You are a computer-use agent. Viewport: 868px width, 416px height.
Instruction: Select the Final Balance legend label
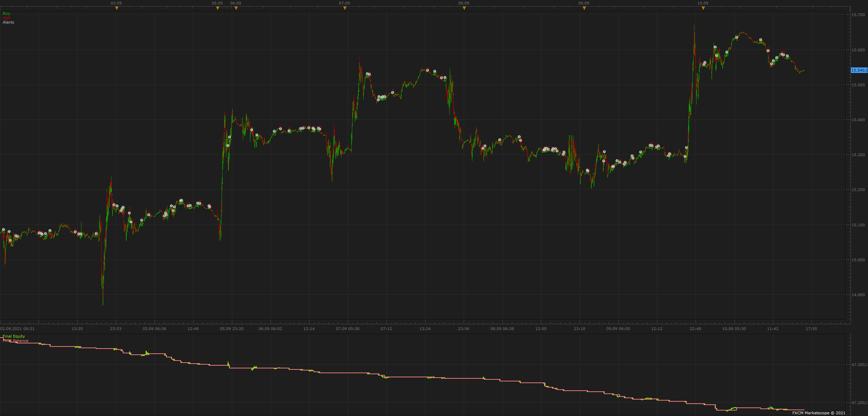pyautogui.click(x=16, y=341)
